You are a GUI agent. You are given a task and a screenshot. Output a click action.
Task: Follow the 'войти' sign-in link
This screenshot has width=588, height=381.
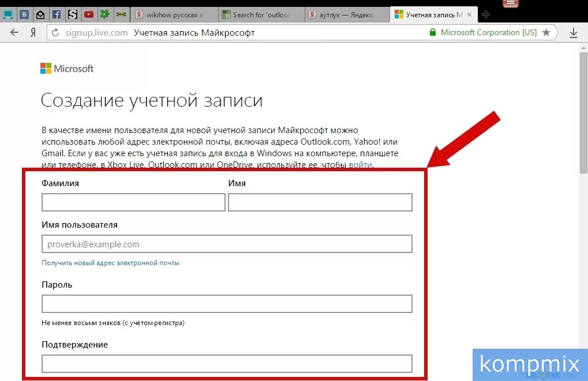(x=360, y=164)
